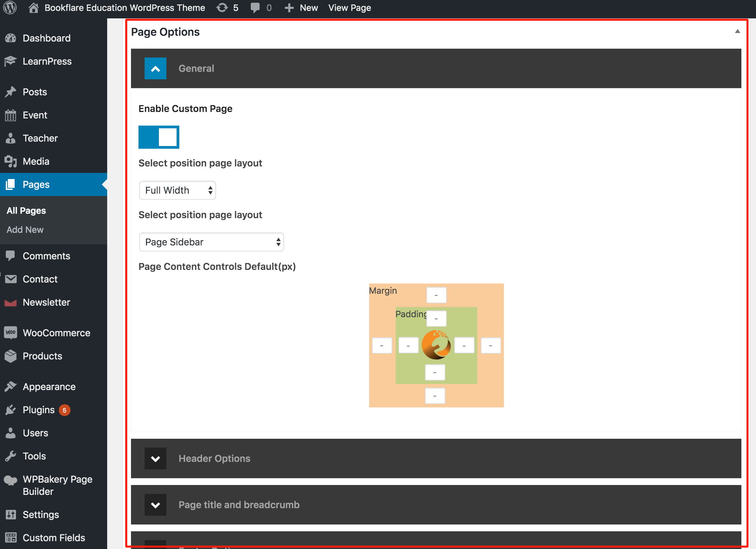This screenshot has width=756, height=549.
Task: Open the Page Sidebar dropdown
Action: pyautogui.click(x=211, y=242)
